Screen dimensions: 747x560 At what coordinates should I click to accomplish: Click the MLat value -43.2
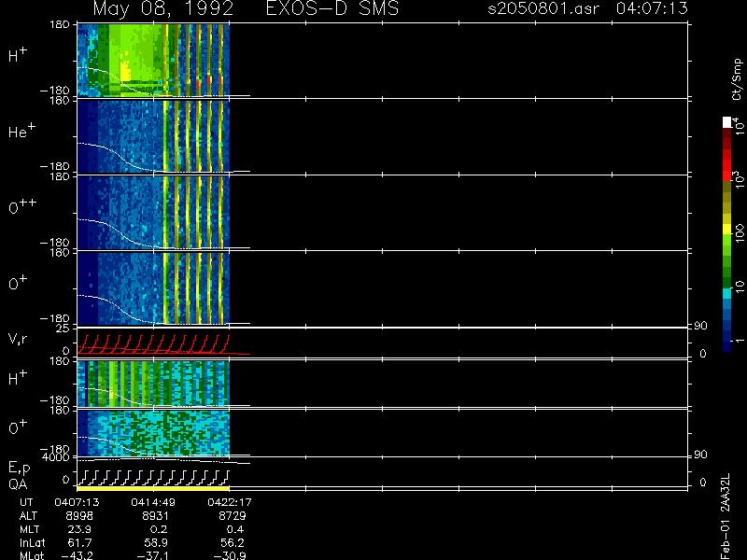click(78, 555)
